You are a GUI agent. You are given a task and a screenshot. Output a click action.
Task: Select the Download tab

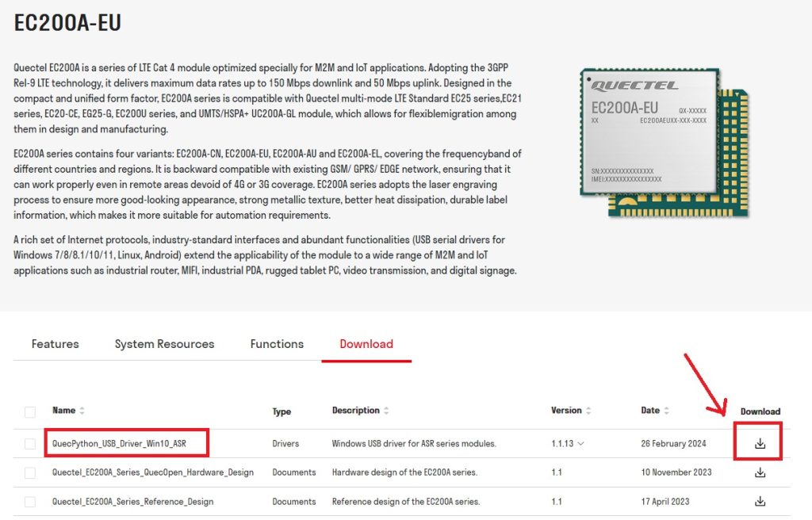(366, 343)
